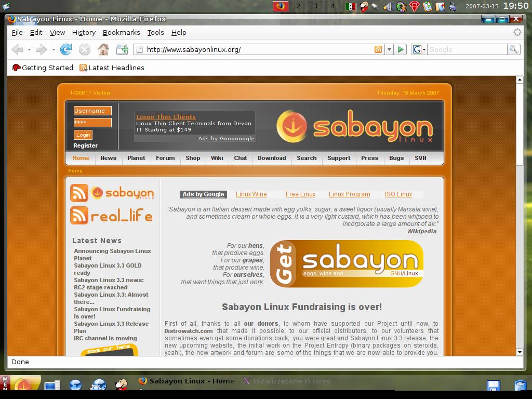Open the Back history dropdown arrow

pyautogui.click(x=29, y=49)
